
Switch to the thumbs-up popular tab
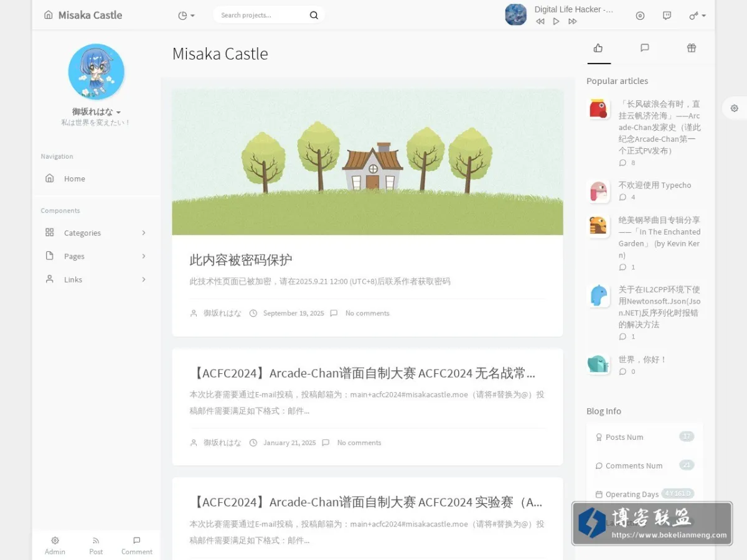pyautogui.click(x=598, y=48)
